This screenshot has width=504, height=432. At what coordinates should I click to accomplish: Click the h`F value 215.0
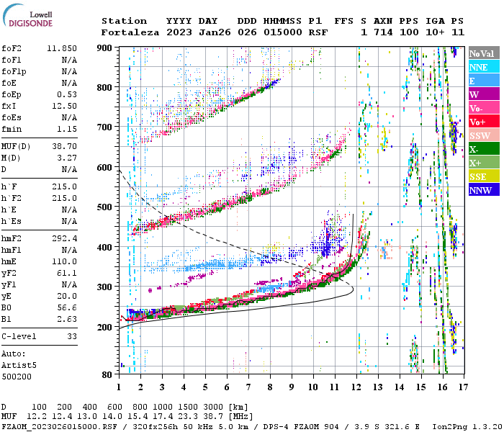tap(64, 186)
